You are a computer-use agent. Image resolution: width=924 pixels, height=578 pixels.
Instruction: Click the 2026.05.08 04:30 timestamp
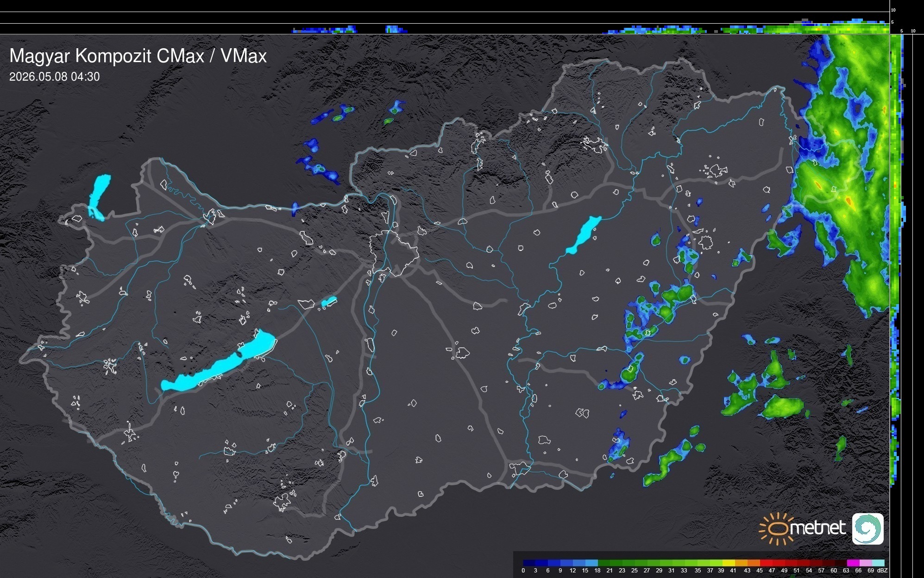tap(55, 77)
